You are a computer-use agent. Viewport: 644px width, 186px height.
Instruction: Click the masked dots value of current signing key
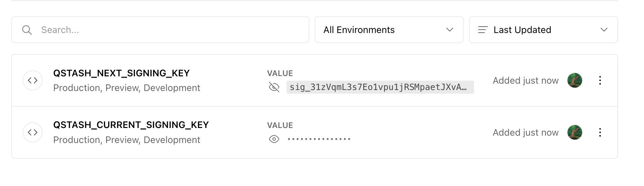click(319, 139)
